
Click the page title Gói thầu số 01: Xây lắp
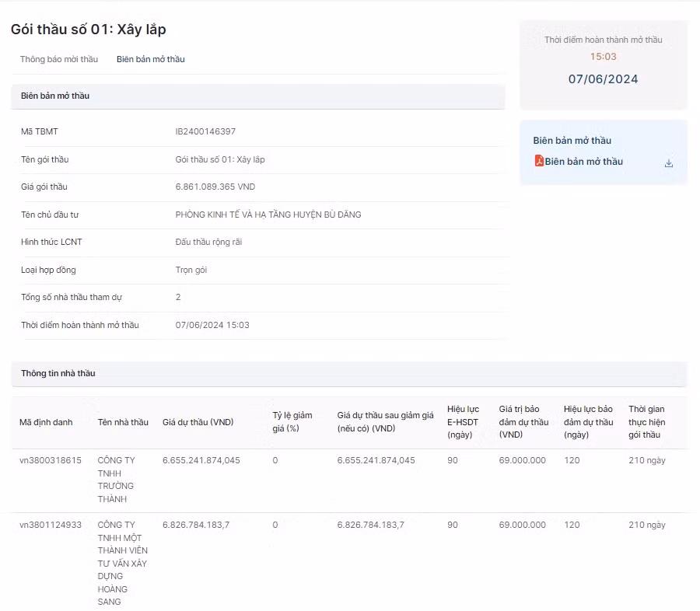[x=88, y=30]
